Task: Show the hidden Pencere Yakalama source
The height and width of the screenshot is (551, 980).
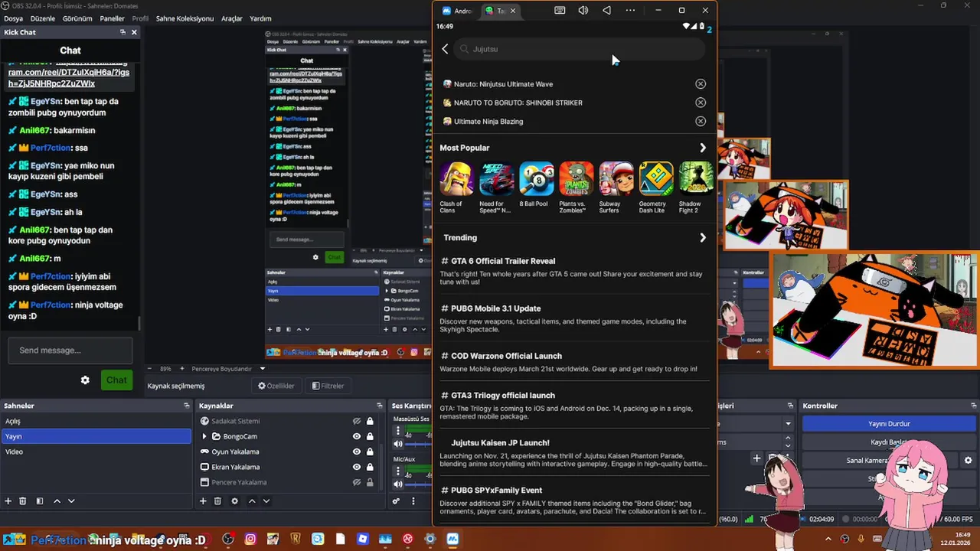Action: (x=356, y=482)
